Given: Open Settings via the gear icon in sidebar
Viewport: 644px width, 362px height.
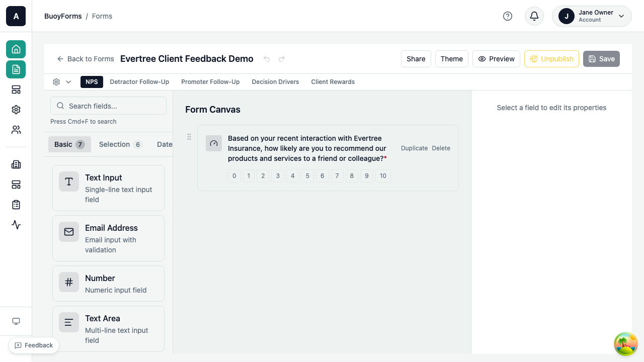Looking at the screenshot, I should (16, 110).
